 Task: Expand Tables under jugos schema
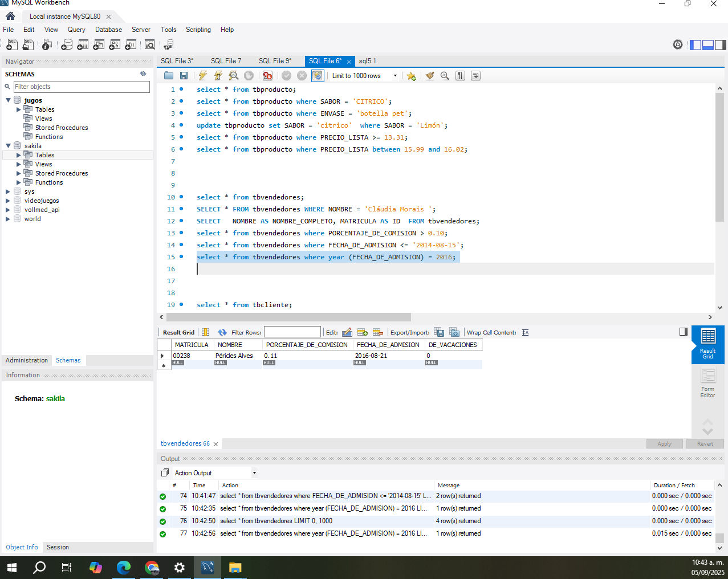pyautogui.click(x=18, y=109)
